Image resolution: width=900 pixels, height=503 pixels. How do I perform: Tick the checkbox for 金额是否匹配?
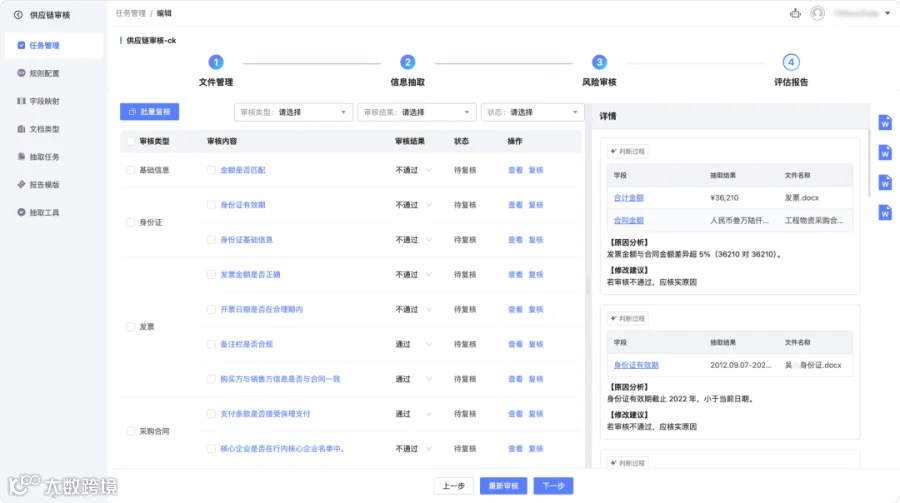pyautogui.click(x=211, y=170)
